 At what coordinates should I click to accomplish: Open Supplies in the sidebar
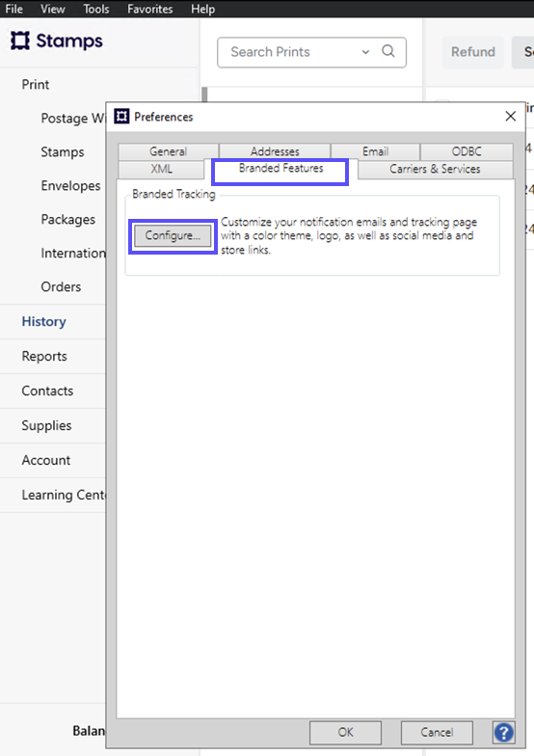[x=46, y=426]
